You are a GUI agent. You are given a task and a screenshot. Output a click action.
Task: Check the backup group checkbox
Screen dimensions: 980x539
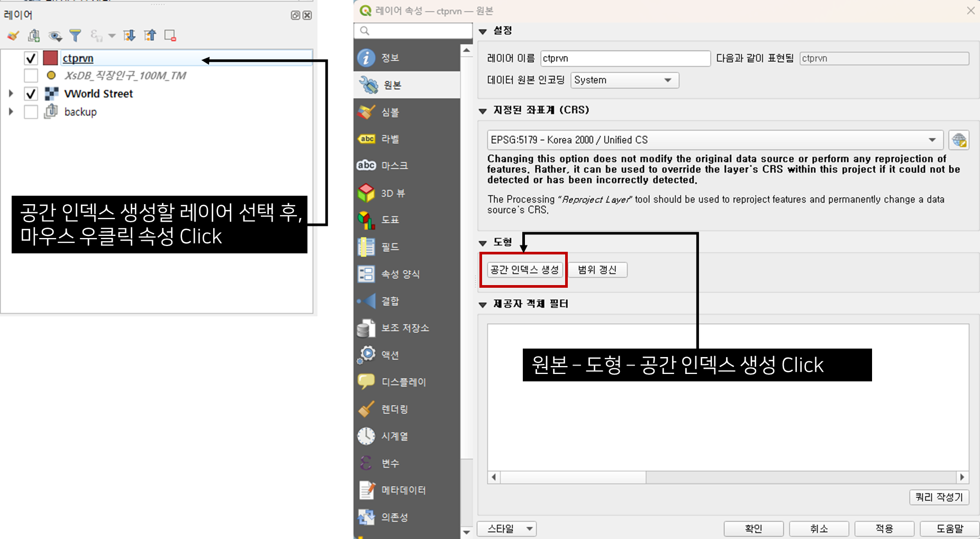(31, 112)
